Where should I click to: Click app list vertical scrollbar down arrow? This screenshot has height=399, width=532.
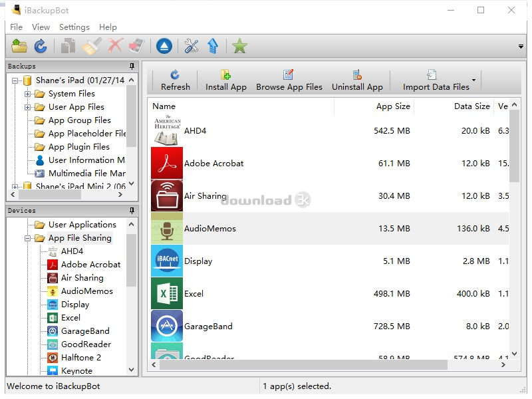pos(514,354)
